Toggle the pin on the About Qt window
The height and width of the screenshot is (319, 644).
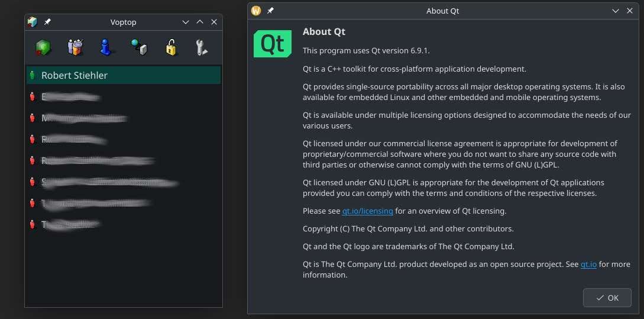coord(270,11)
